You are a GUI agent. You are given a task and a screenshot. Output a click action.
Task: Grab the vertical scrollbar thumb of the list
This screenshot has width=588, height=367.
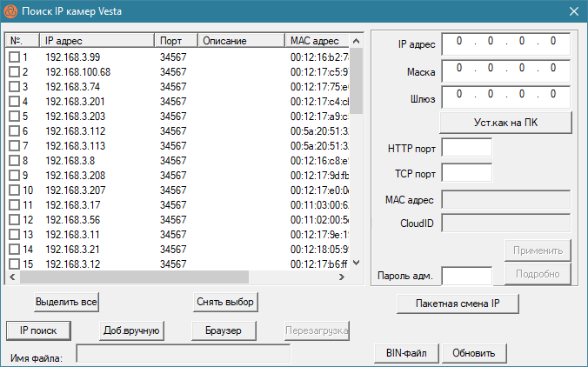coord(357,80)
